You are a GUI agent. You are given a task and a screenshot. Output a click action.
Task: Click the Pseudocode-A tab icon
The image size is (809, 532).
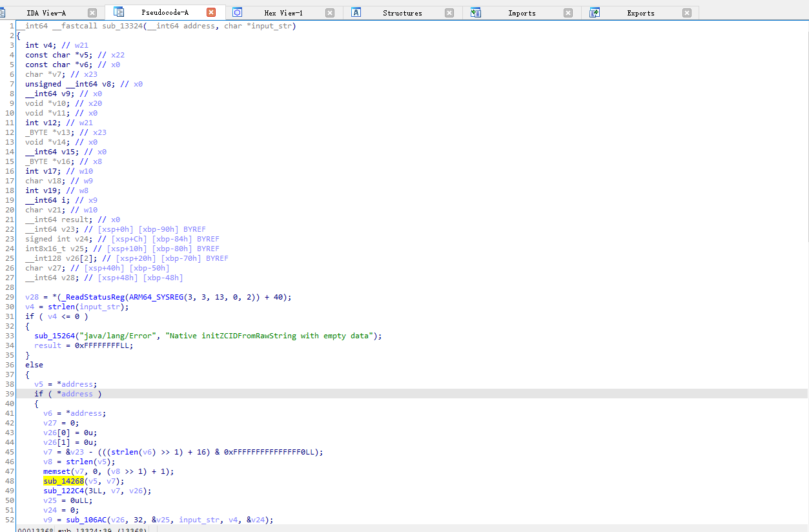(118, 12)
